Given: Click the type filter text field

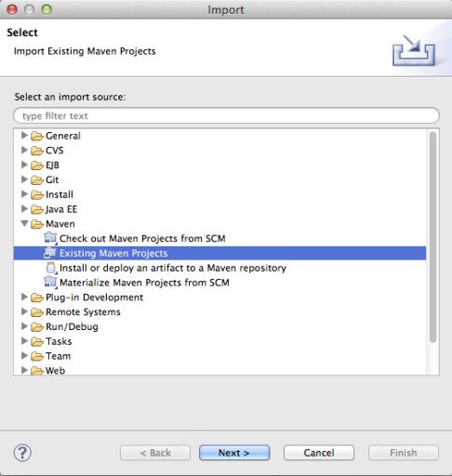Looking at the screenshot, I should [x=226, y=115].
